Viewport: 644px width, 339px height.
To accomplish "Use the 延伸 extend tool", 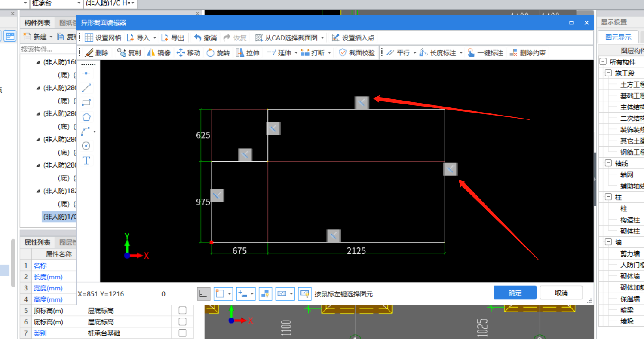I will click(x=279, y=53).
